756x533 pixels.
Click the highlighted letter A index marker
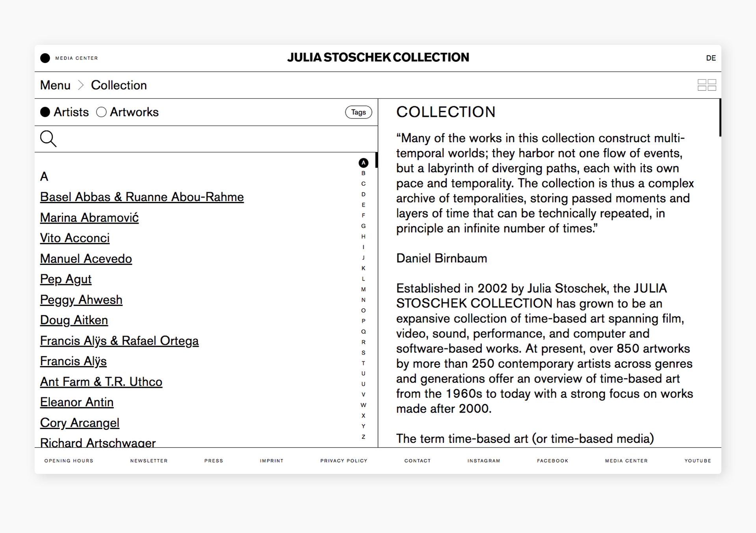(x=363, y=163)
